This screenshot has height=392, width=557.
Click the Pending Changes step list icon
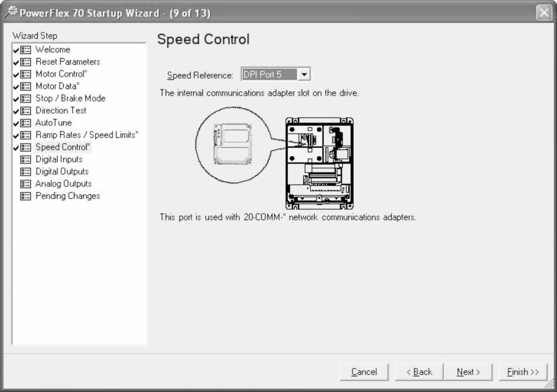(26, 196)
